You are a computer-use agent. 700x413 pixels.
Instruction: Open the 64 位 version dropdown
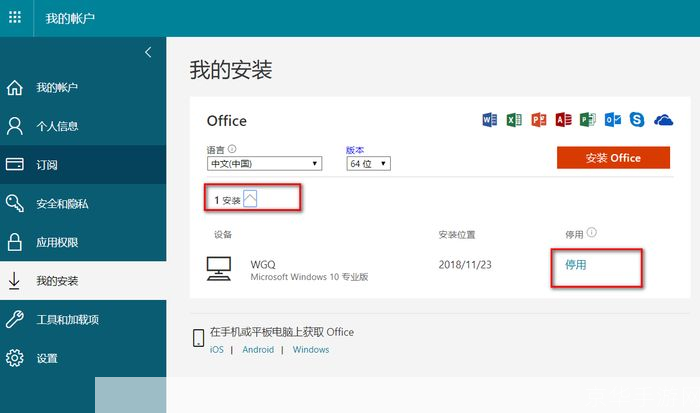click(x=368, y=163)
